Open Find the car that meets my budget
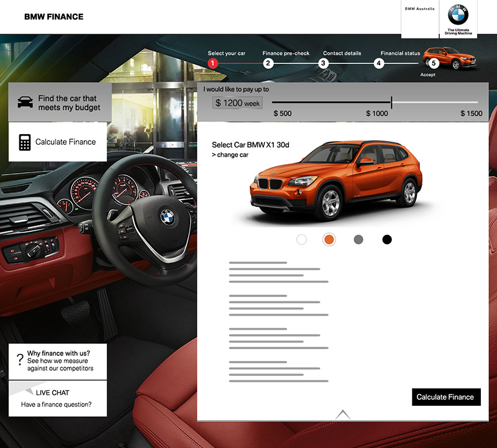The width and height of the screenshot is (497, 448). point(60,103)
